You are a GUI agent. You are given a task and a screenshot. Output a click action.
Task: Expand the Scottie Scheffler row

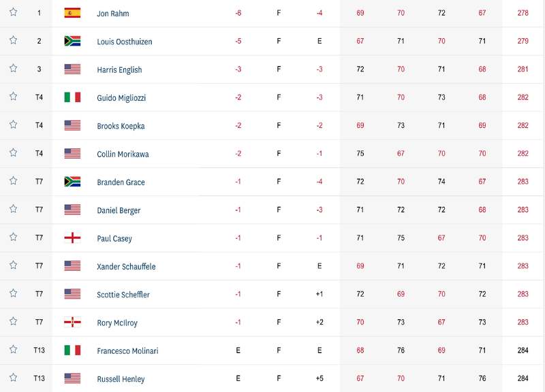272,295
